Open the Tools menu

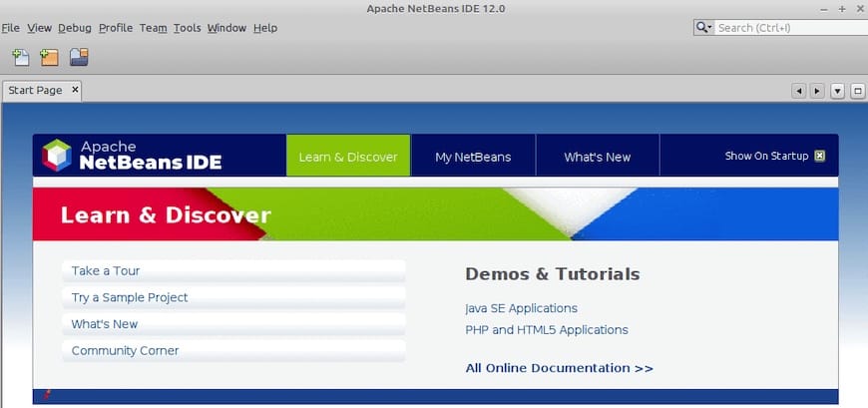pos(188,28)
